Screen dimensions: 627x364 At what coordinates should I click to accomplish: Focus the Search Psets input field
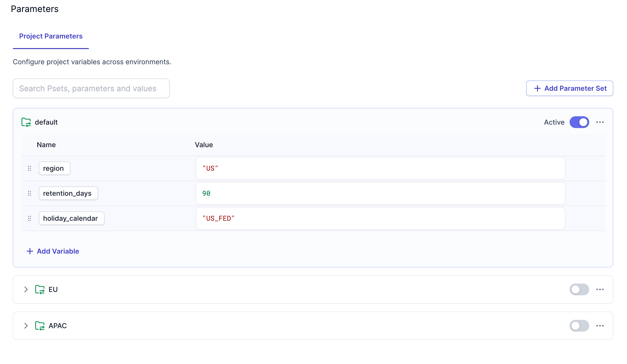click(91, 88)
